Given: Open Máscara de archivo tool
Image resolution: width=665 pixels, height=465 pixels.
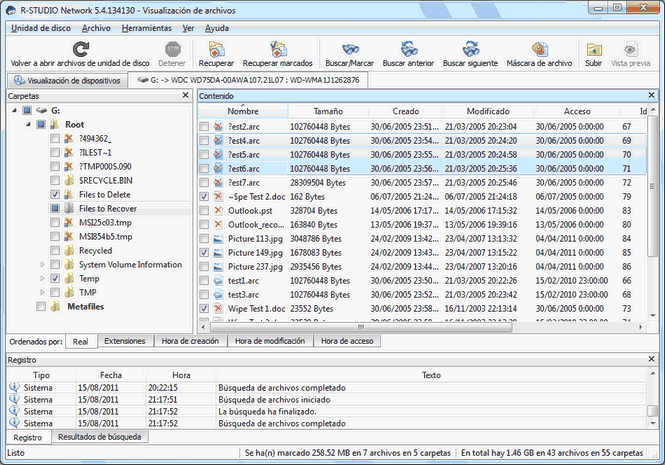Looking at the screenshot, I should point(539,49).
